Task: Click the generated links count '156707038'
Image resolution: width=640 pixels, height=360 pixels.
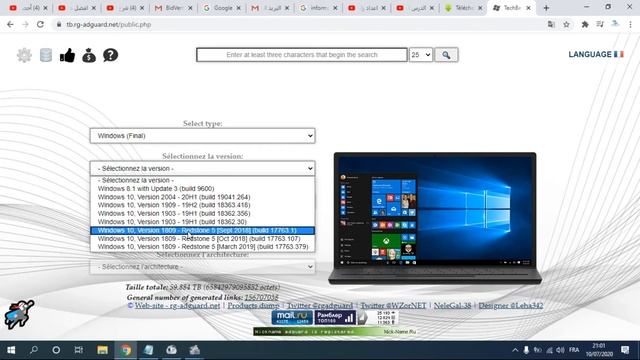Action: (261, 297)
